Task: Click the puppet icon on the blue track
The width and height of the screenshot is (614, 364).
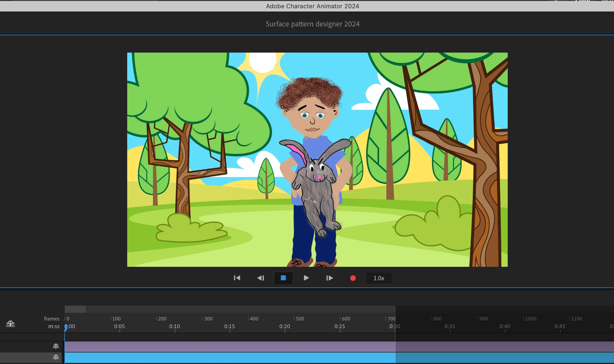Action: pos(56,357)
